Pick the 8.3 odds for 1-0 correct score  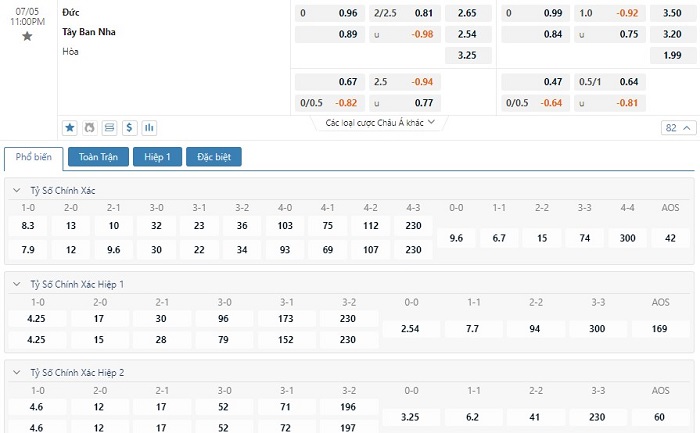(28, 226)
